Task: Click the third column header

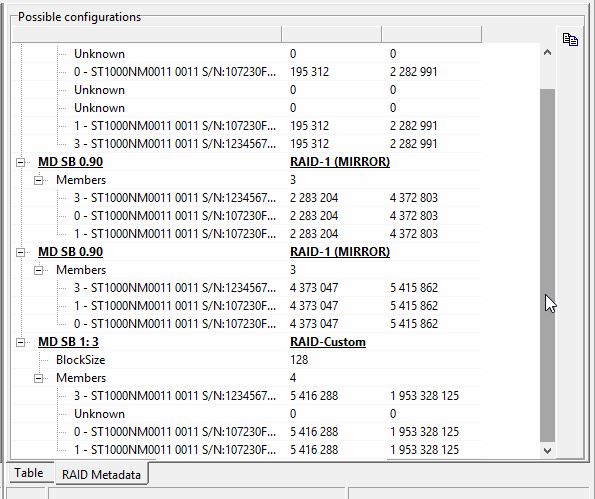Action: tap(431, 34)
